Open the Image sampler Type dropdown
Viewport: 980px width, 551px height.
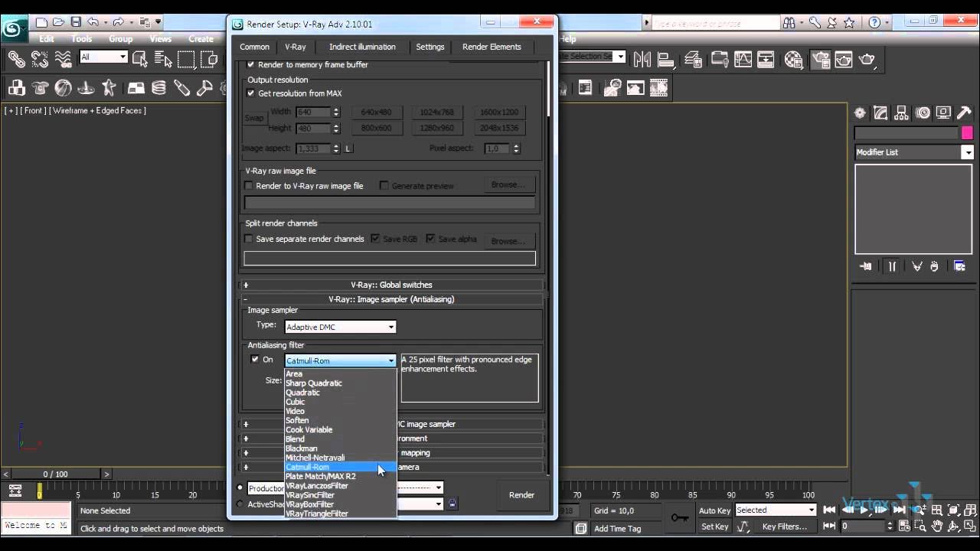tap(340, 327)
